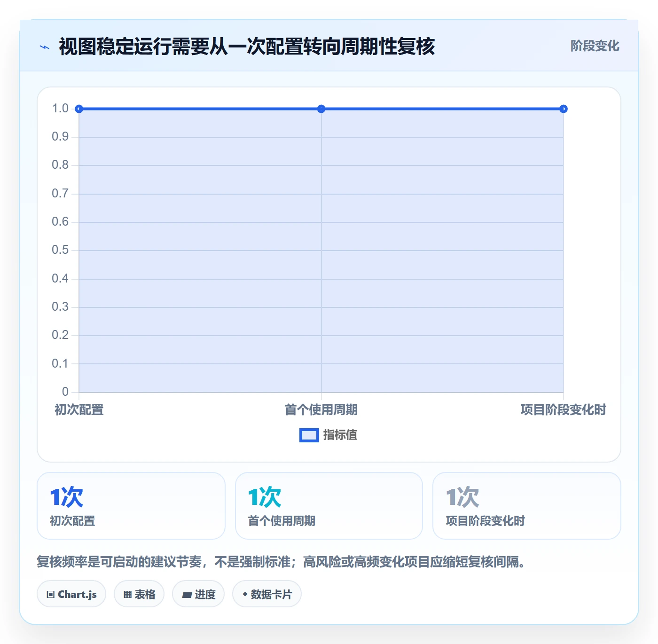Click the Chart.js tag chip
The width and height of the screenshot is (658, 644).
point(71,594)
